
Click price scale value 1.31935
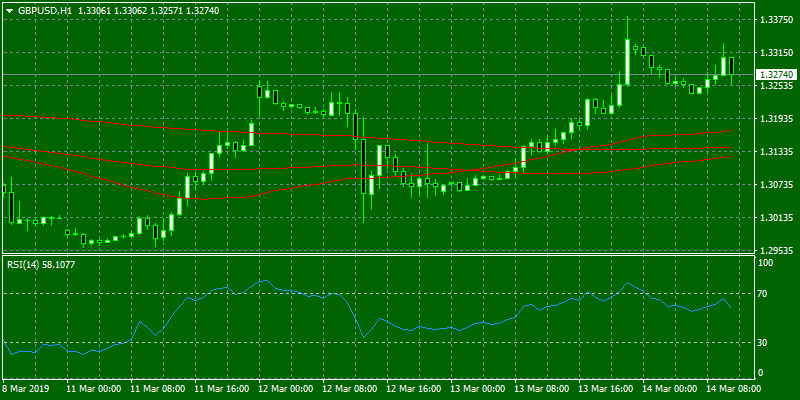click(776, 119)
